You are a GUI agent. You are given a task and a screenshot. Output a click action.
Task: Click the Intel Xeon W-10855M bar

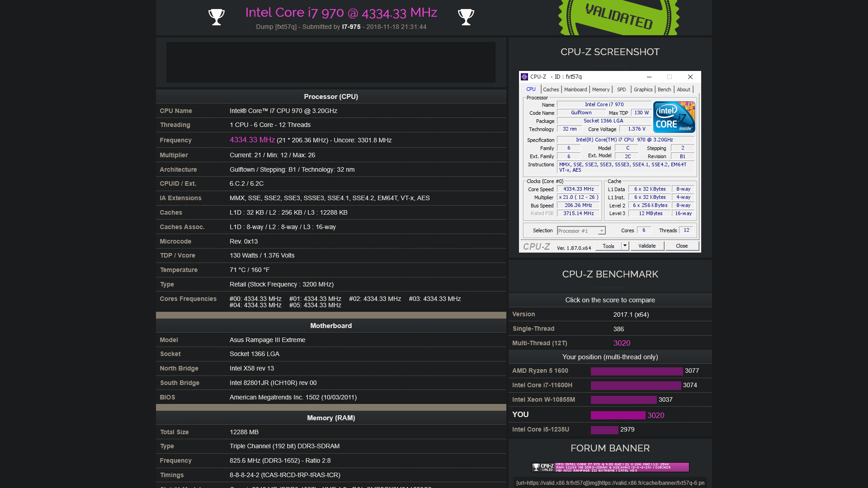coord(623,400)
